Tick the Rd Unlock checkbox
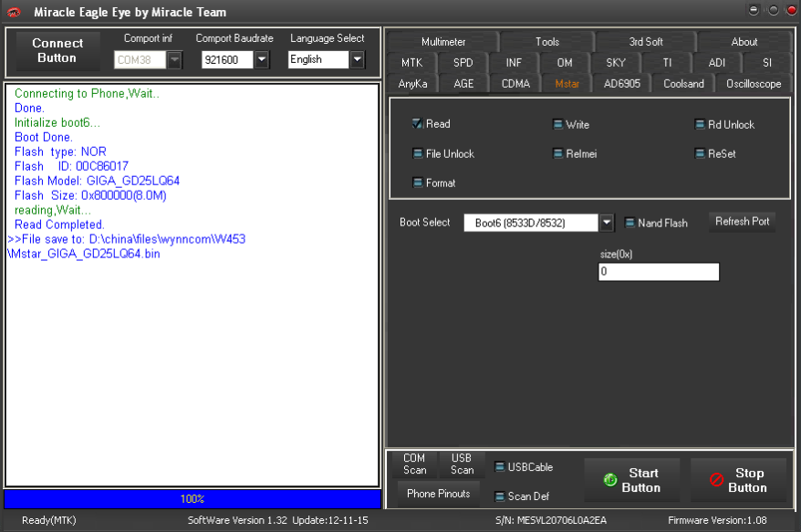 click(700, 125)
